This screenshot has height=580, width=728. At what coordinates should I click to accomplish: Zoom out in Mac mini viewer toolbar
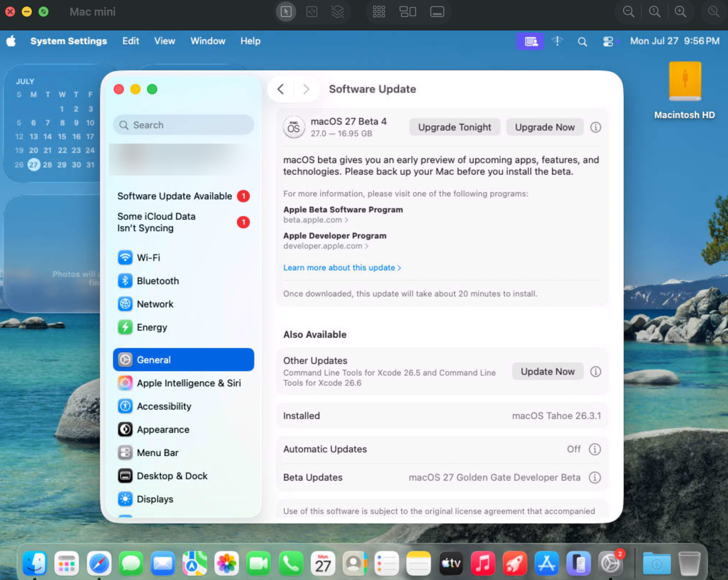tap(628, 12)
